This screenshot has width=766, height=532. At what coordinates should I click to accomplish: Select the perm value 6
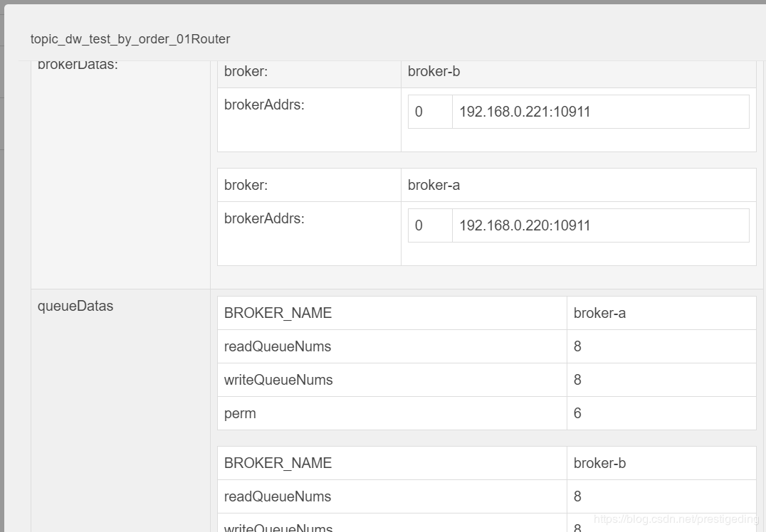pyautogui.click(x=577, y=413)
